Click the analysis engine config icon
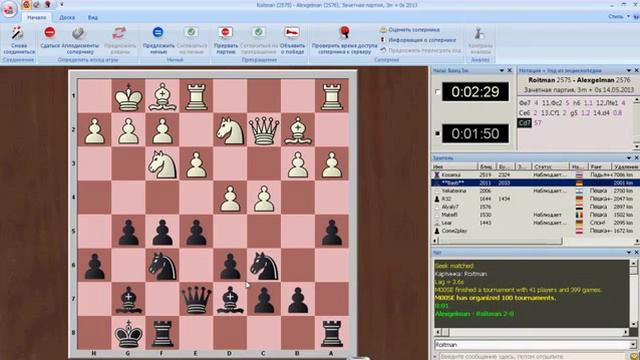 [x=480, y=33]
